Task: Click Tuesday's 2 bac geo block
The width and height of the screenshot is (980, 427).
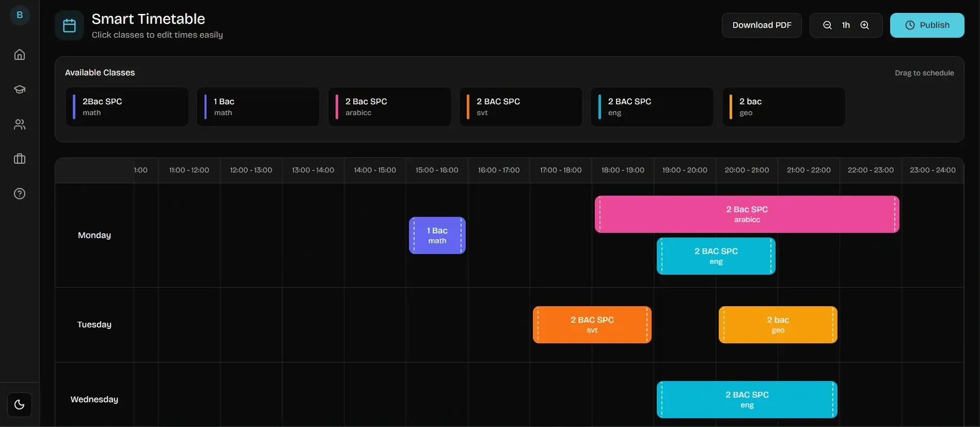Action: 778,325
